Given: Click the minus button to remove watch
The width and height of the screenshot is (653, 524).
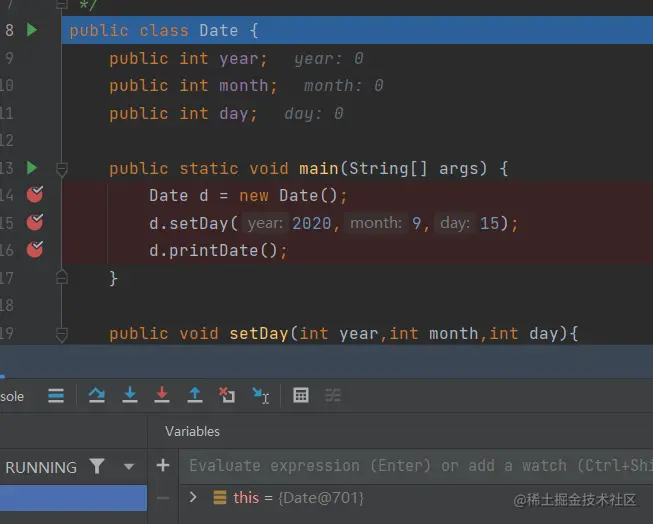Looking at the screenshot, I should 163,497.
